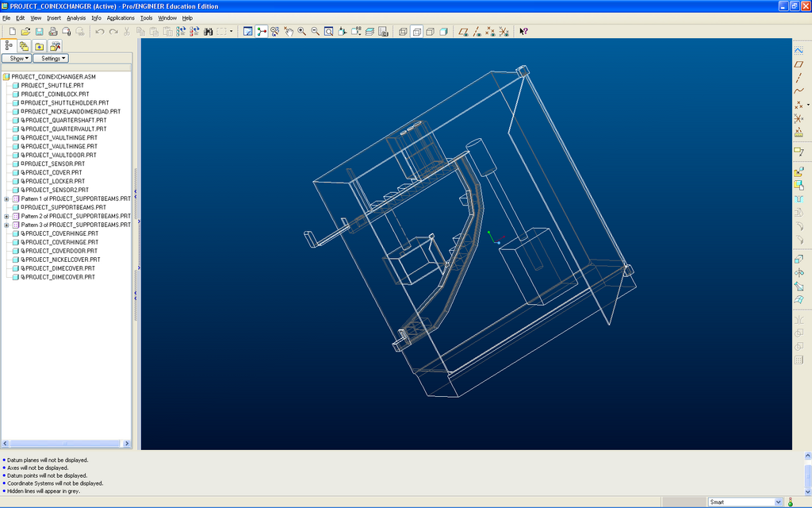This screenshot has width=812, height=508.
Task: Expand Pattern 1 of PROJECT_SUPPORTBEAMS.PRT
Action: (x=6, y=198)
